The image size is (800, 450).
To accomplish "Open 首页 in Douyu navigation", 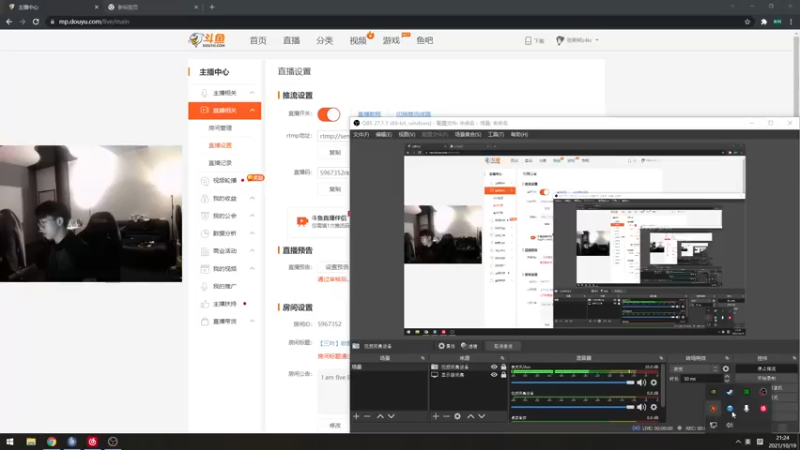I will click(x=258, y=40).
